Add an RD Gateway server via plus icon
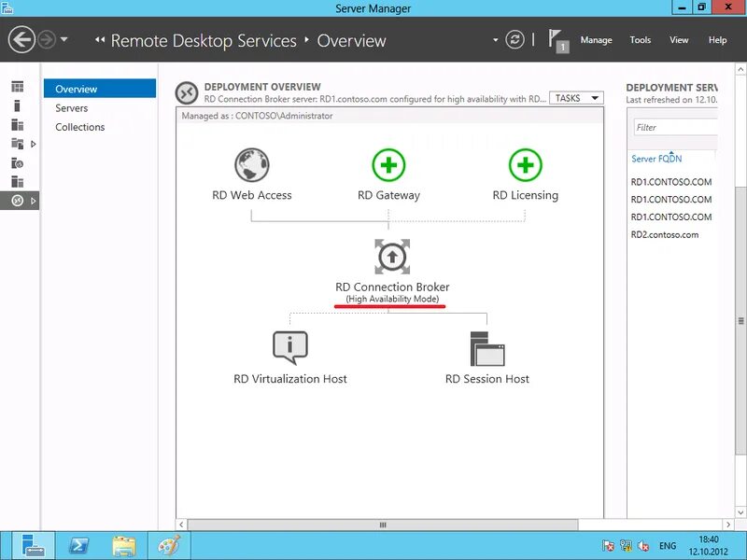This screenshot has width=747, height=560. pyautogui.click(x=388, y=165)
